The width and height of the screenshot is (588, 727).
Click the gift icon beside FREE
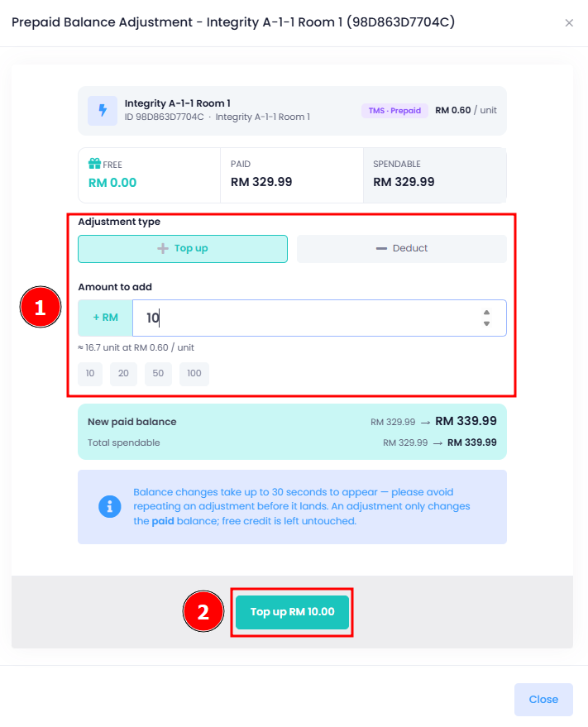click(94, 163)
